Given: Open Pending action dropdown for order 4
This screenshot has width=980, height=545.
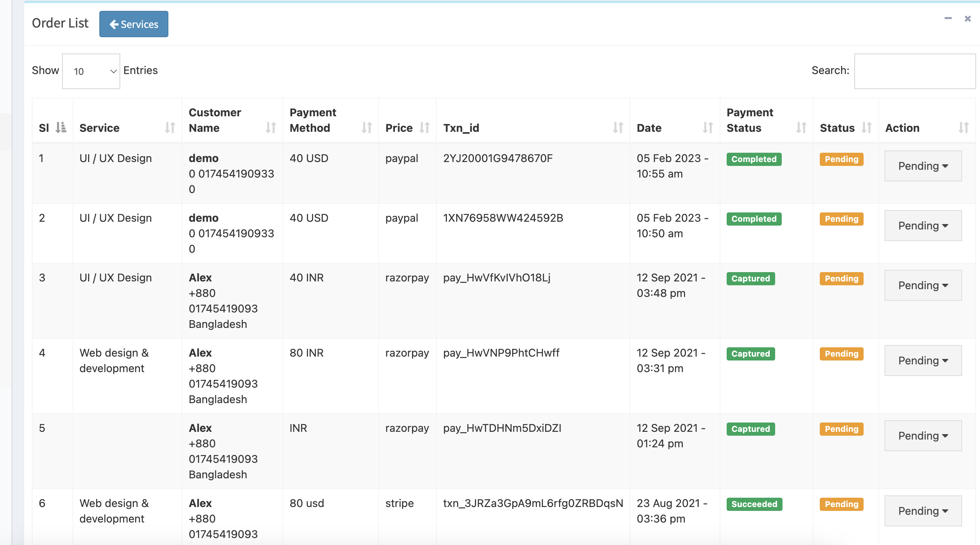Looking at the screenshot, I should point(923,360).
